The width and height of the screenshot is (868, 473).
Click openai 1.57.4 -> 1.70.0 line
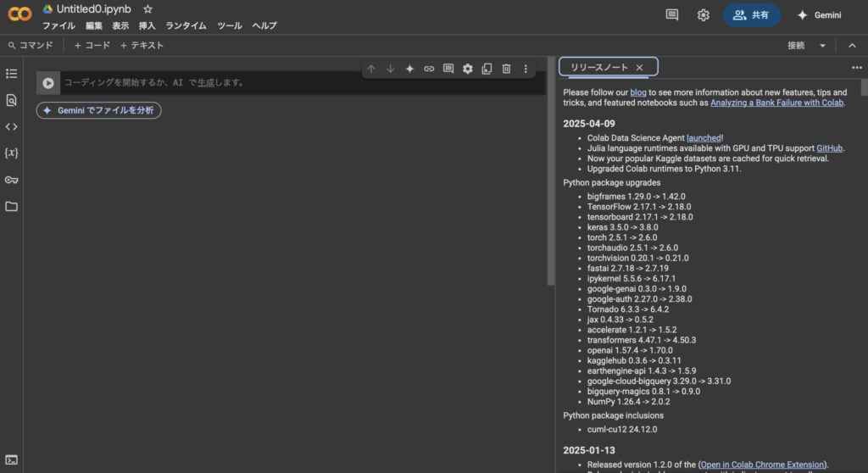tap(630, 350)
